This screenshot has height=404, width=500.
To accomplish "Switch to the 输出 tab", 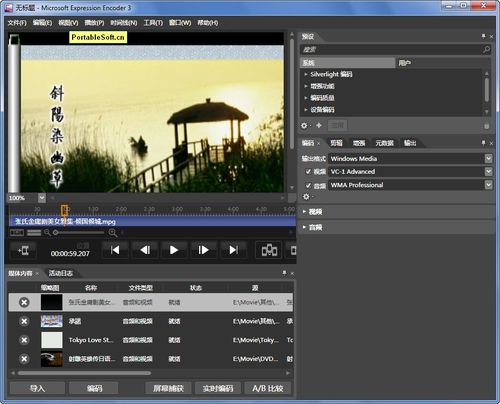I will (x=410, y=143).
